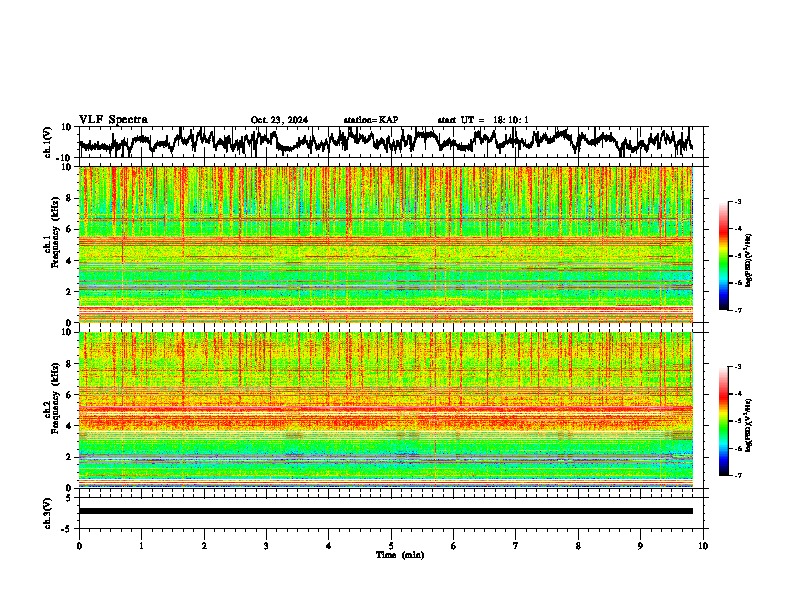Click the "VLF Spectra" plot title
Viewport: 792px width, 612px height.
[x=113, y=120]
